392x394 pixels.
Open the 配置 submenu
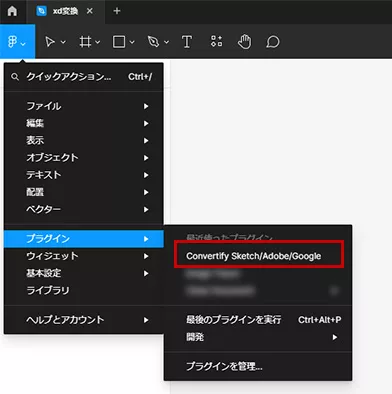click(84, 192)
